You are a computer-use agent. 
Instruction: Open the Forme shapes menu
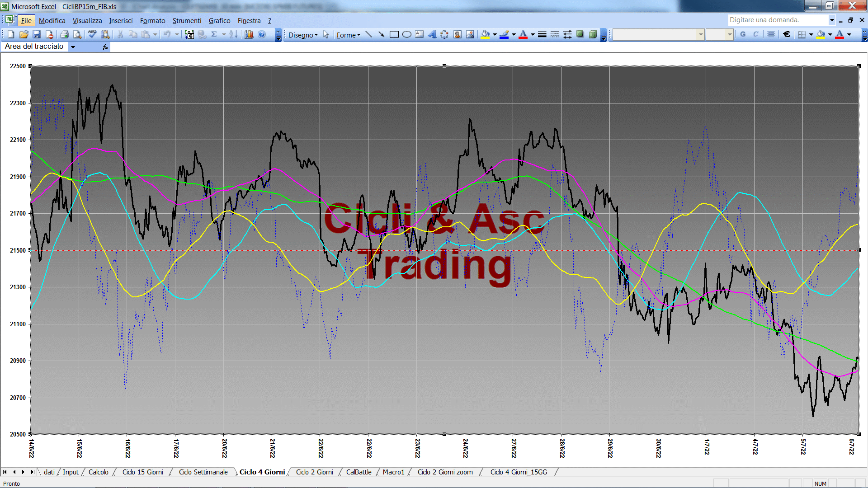348,35
